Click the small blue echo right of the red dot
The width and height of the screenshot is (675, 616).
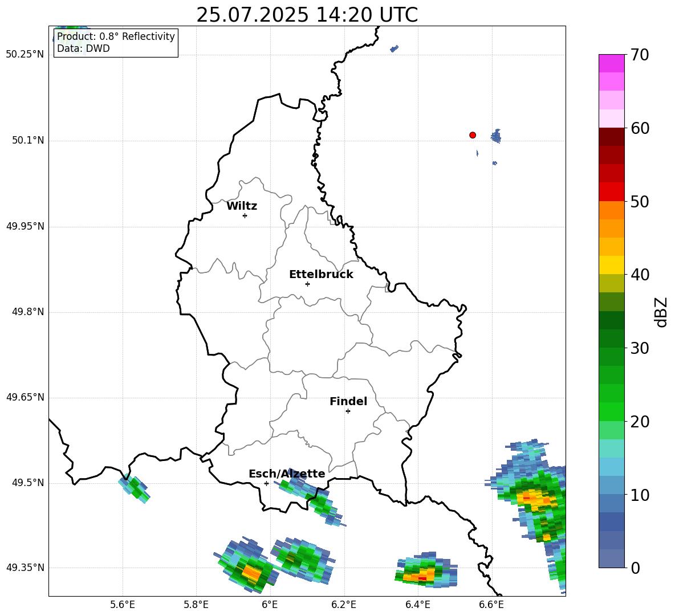(496, 136)
